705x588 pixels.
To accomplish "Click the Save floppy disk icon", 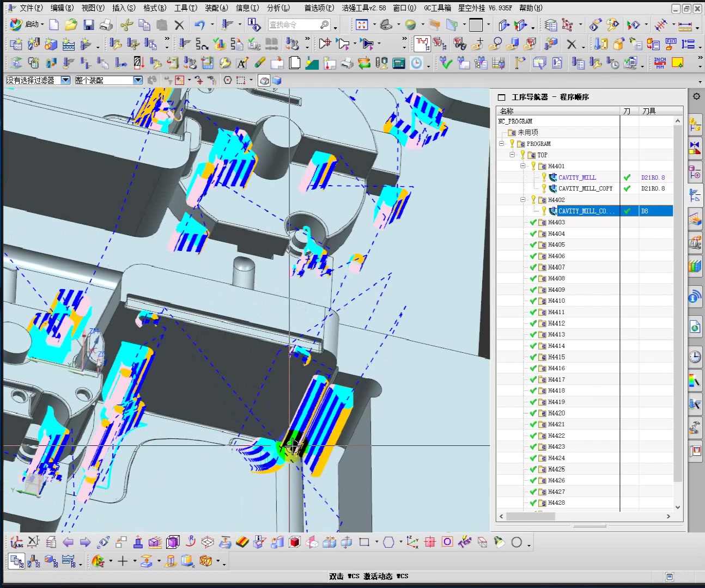I will tap(89, 25).
